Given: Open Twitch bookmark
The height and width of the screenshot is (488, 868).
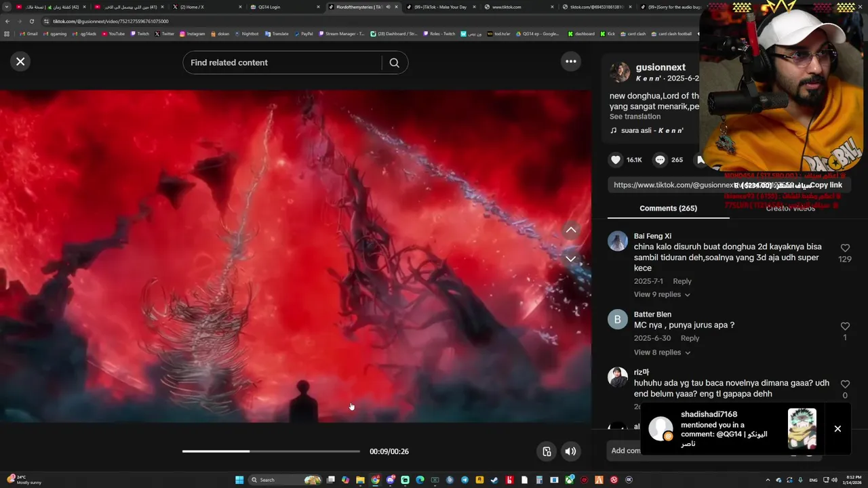Looking at the screenshot, I should click(139, 33).
